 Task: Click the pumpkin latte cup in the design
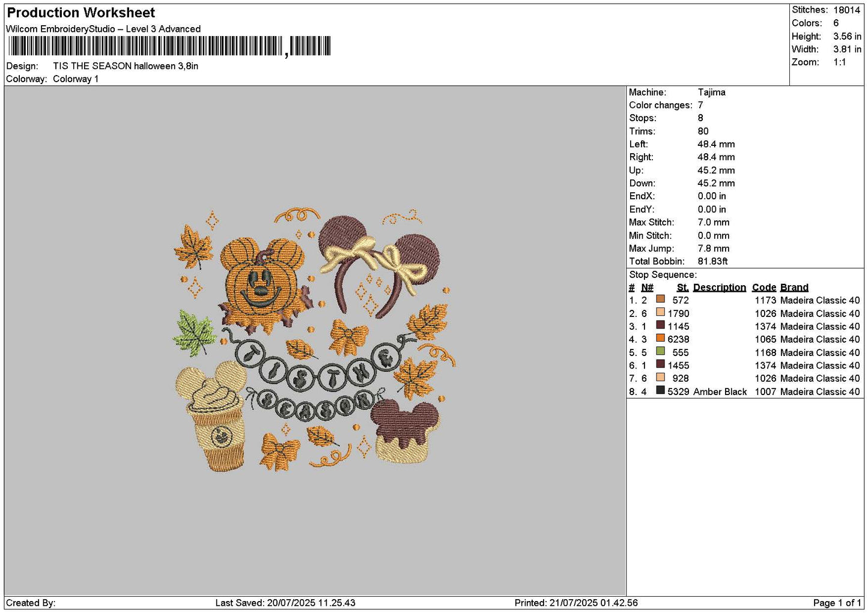pyautogui.click(x=212, y=417)
